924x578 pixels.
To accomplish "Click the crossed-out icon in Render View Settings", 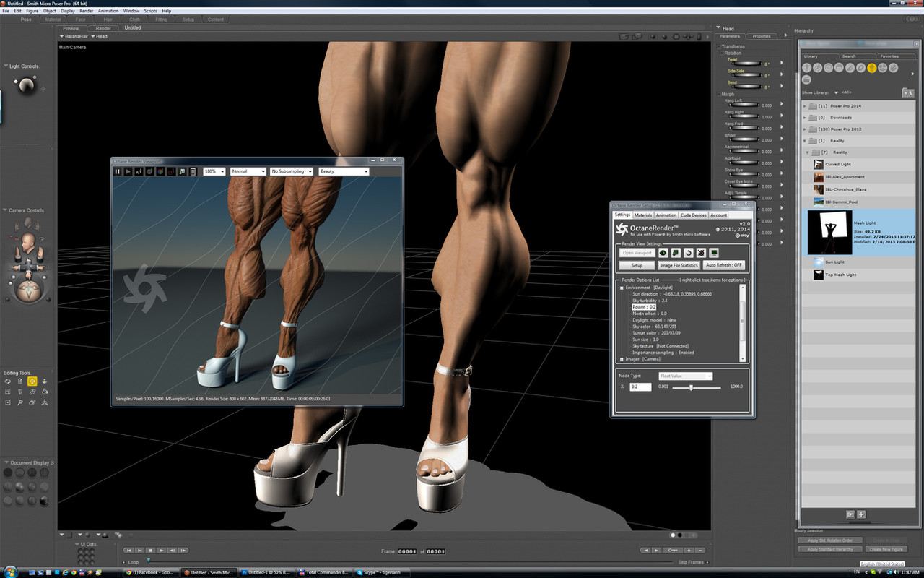I will pyautogui.click(x=701, y=253).
